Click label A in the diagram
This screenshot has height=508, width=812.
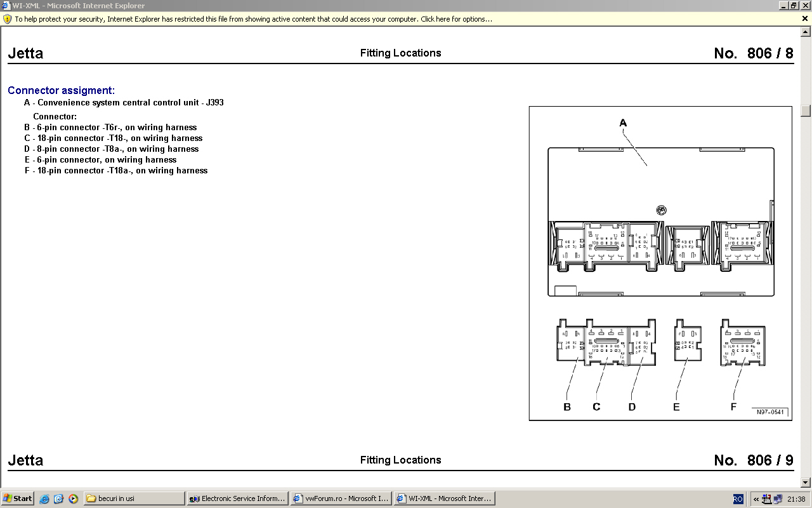coord(623,123)
